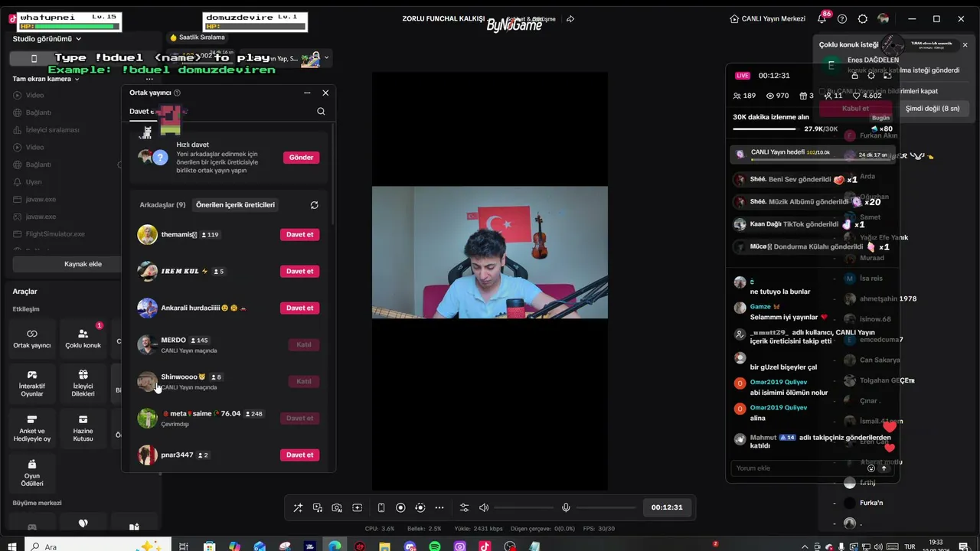The height and width of the screenshot is (551, 980).
Task: Click the Kaynak ekle button
Action: click(x=83, y=264)
